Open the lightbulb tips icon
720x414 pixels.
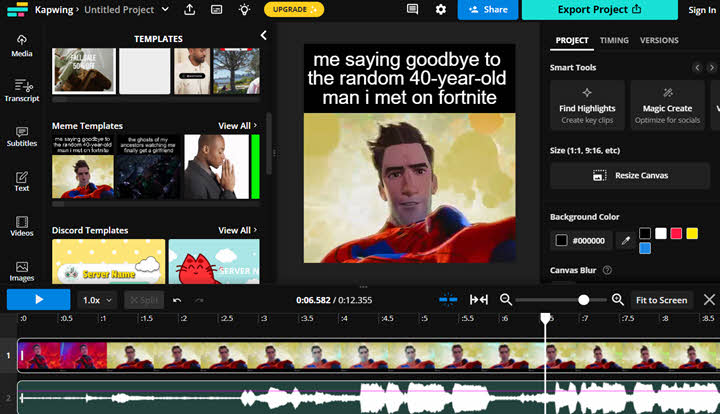coord(245,10)
